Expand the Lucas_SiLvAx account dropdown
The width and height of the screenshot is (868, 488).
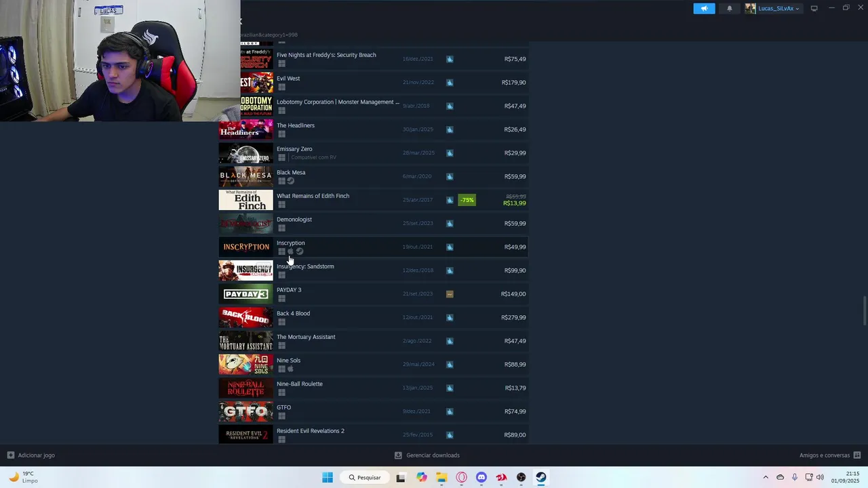point(773,8)
